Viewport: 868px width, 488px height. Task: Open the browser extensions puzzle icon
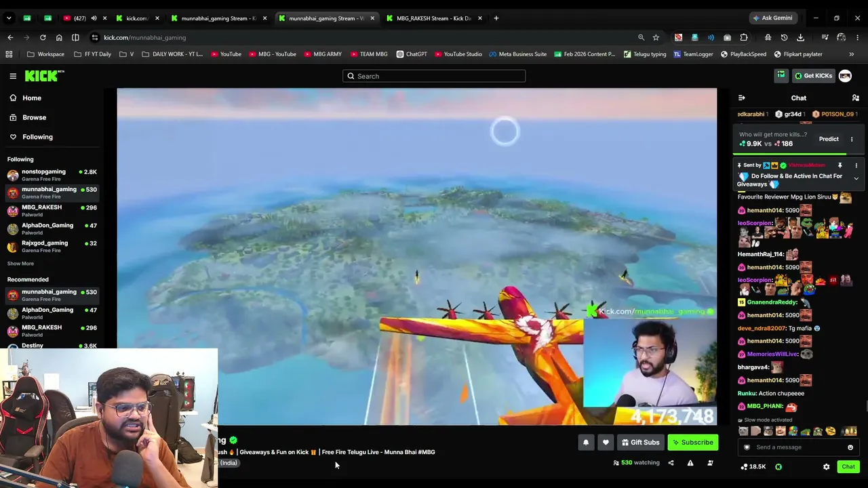pyautogui.click(x=744, y=38)
